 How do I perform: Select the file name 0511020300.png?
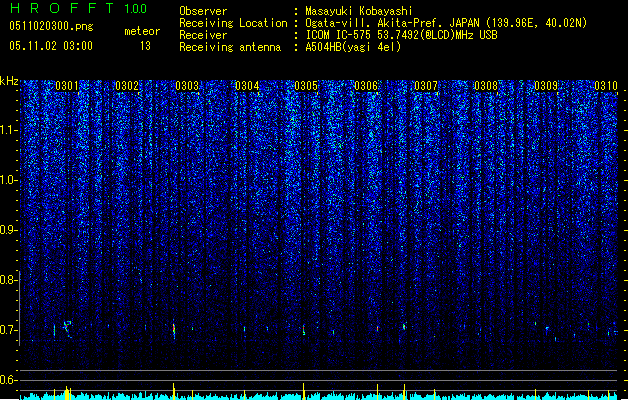(x=51, y=26)
